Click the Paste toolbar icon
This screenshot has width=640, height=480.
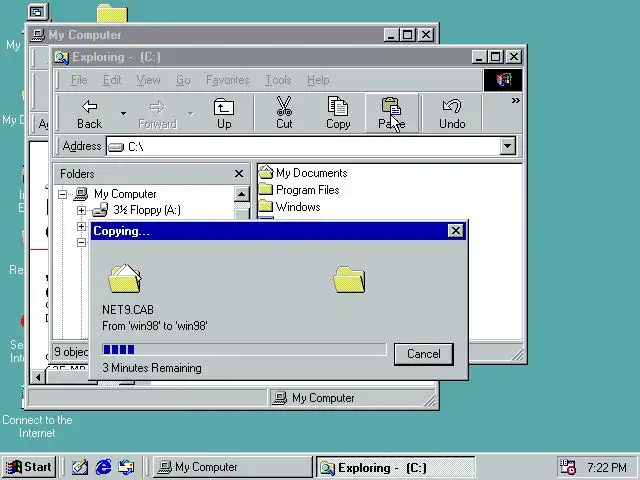[x=392, y=113]
